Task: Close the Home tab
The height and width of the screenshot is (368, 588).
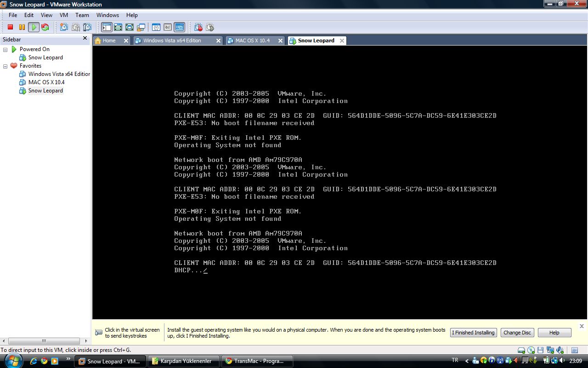Action: [x=126, y=40]
